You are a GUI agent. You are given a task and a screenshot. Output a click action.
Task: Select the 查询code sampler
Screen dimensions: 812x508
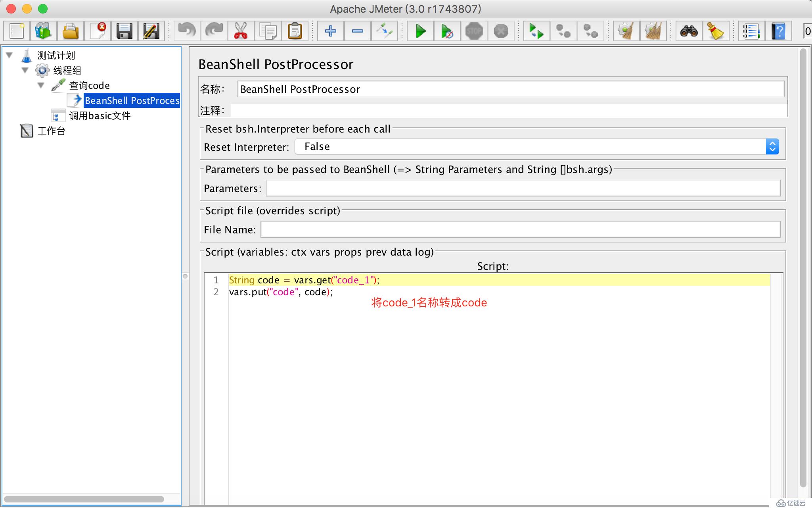coord(89,86)
